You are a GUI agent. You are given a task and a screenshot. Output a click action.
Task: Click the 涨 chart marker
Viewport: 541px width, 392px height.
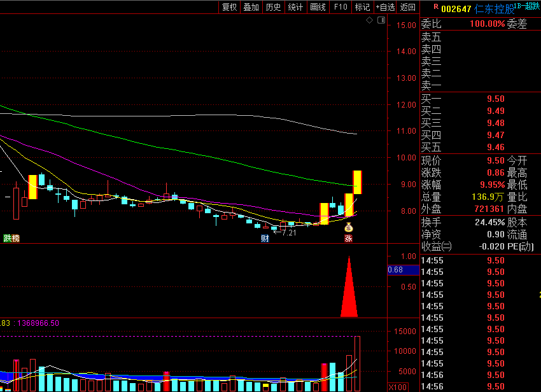pyautogui.click(x=348, y=238)
